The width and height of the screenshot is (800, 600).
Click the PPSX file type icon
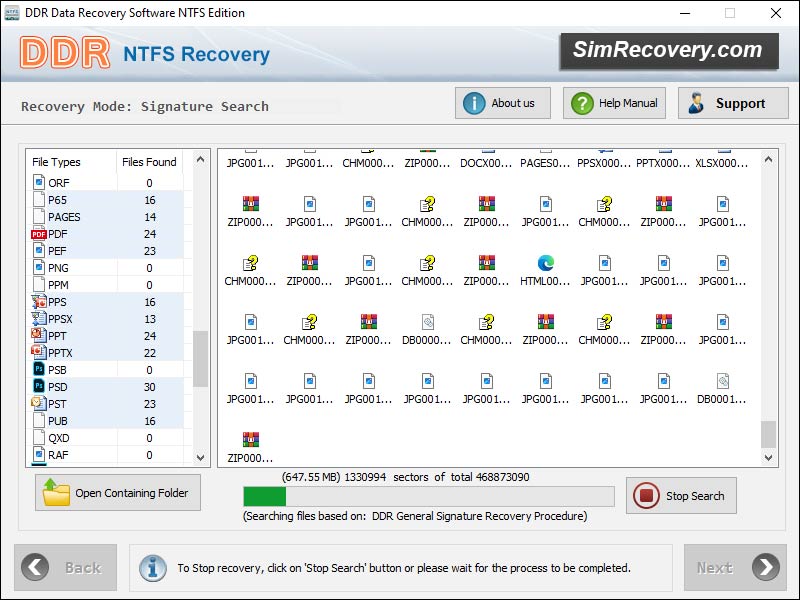click(40, 318)
